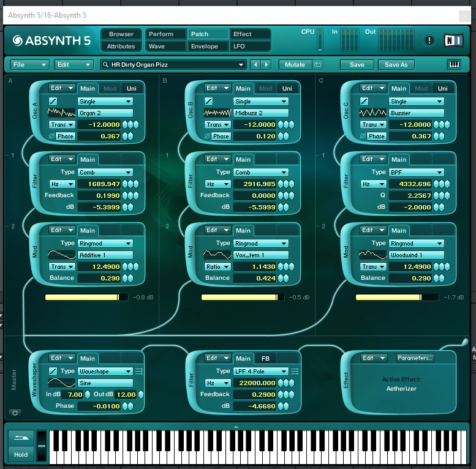476x469 pixels.
Task: Click the Osc B phase invert icon
Action: (x=206, y=136)
